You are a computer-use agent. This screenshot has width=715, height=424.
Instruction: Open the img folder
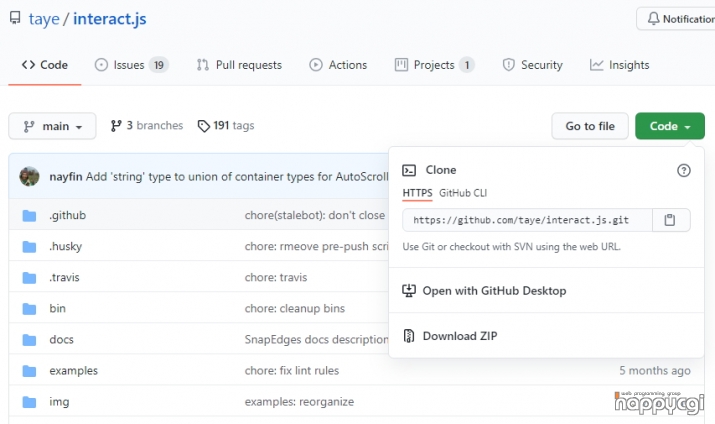pos(59,402)
